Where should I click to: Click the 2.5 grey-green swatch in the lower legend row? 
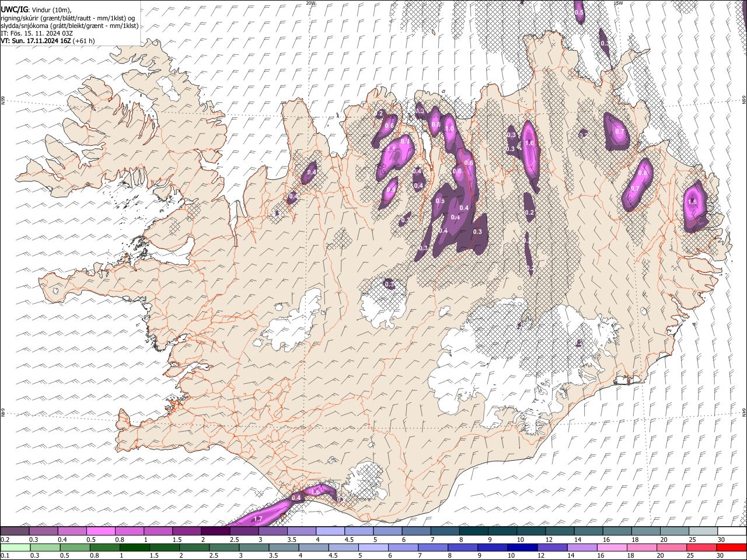tap(224, 547)
